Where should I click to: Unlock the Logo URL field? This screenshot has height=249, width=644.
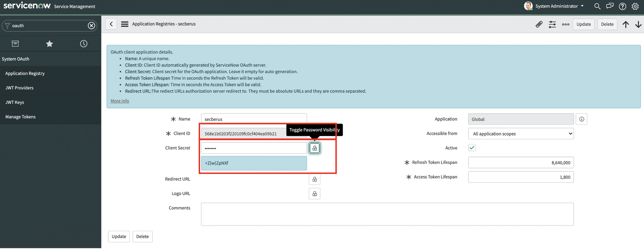(315, 194)
